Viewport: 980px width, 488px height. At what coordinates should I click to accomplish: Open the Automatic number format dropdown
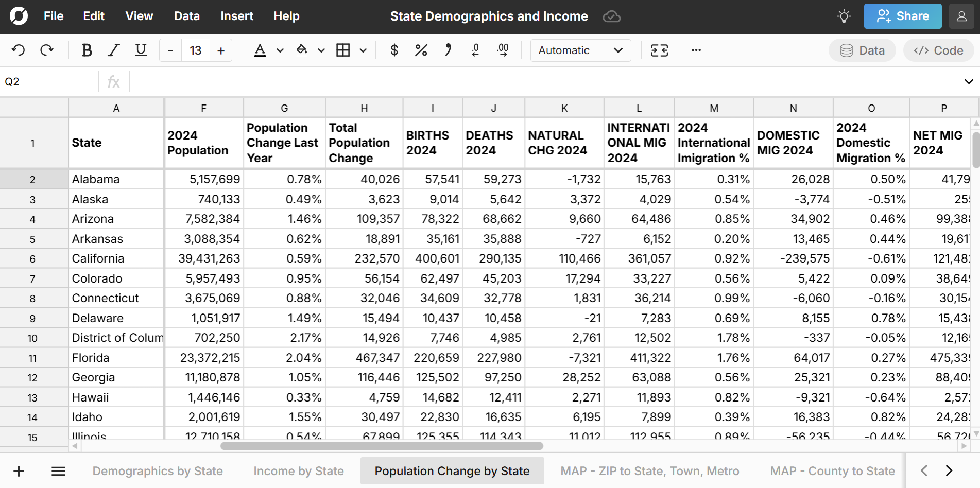(x=580, y=50)
